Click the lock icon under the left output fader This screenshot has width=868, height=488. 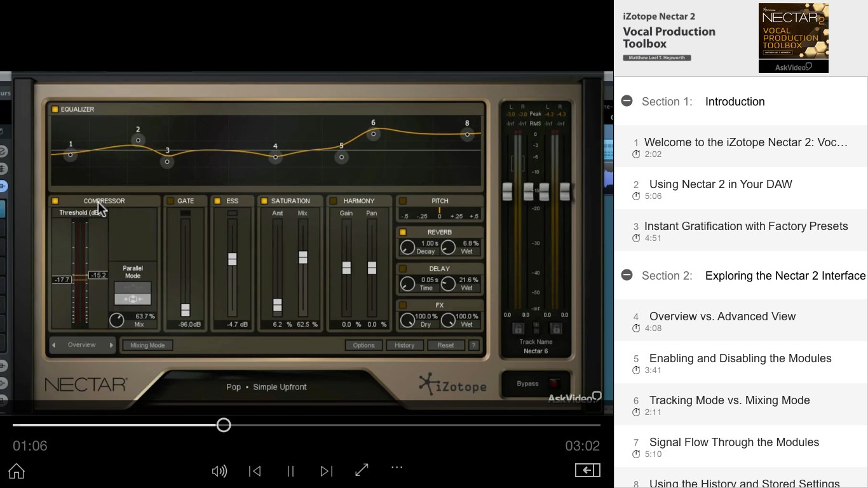[518, 329]
